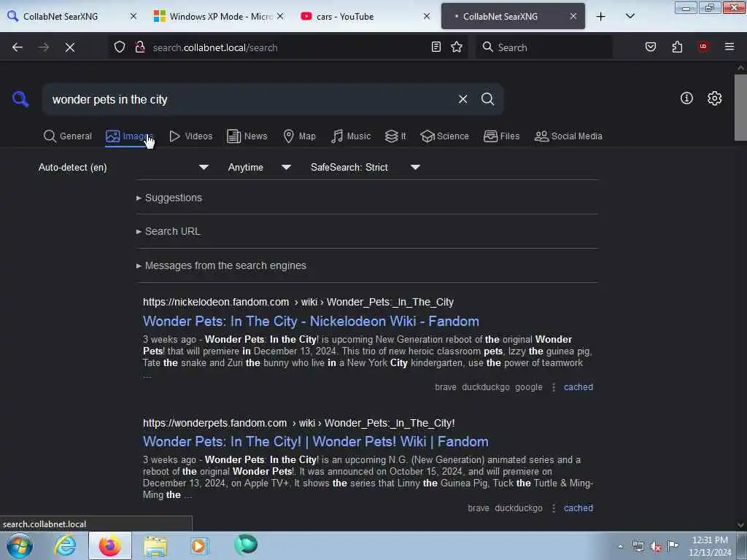Stop page loading with X button
747x560 pixels.
pos(70,47)
